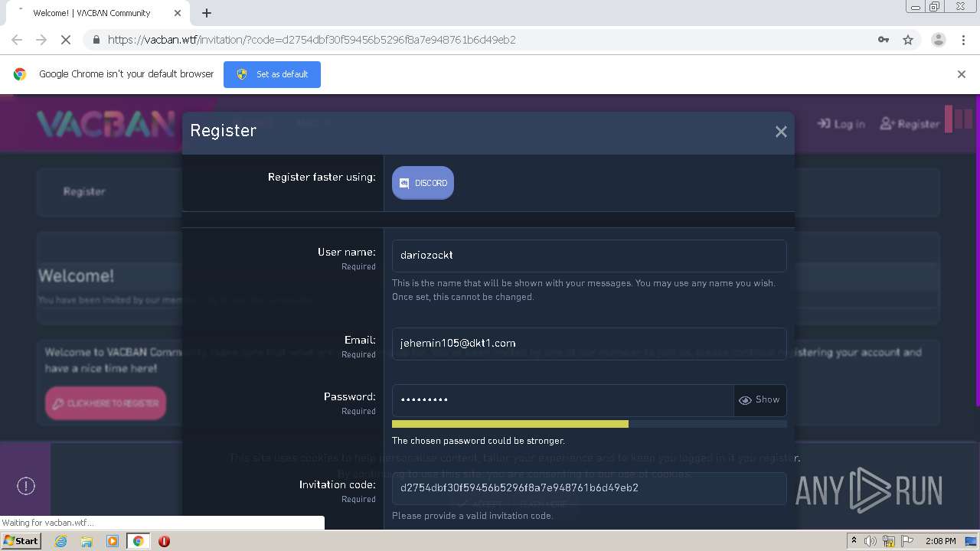Open the Windows Start menu
The image size is (980, 551).
click(21, 541)
